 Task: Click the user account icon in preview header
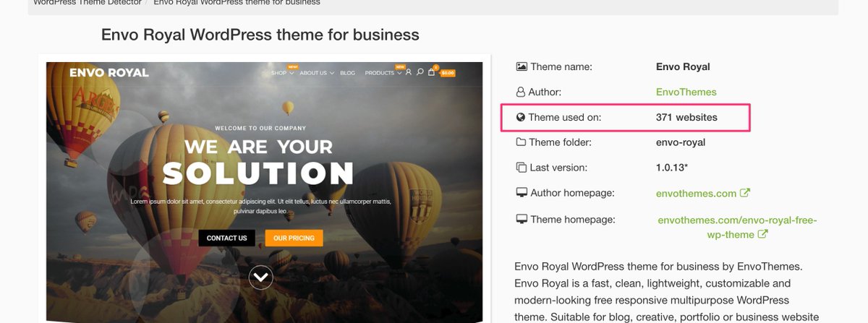point(409,72)
